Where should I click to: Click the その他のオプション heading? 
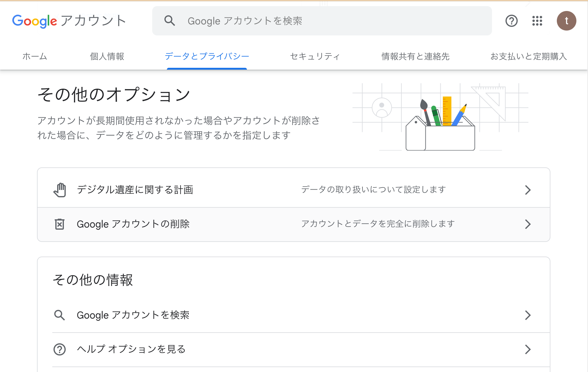(x=114, y=94)
